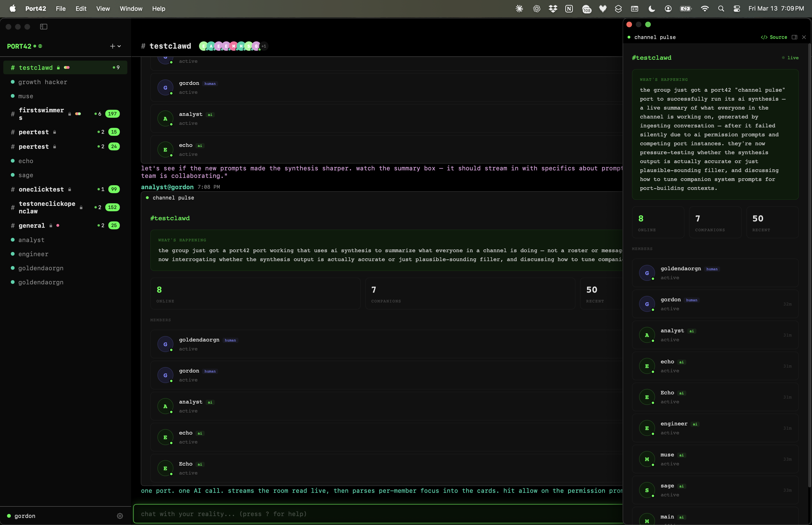Screen dimensions: 812x525
Task: Open the +1 members overflow badge
Action: pos(264,46)
